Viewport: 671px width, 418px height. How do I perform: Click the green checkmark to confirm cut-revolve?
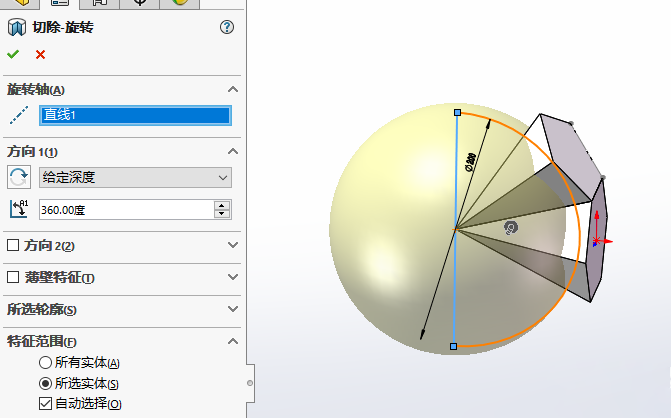click(x=12, y=54)
